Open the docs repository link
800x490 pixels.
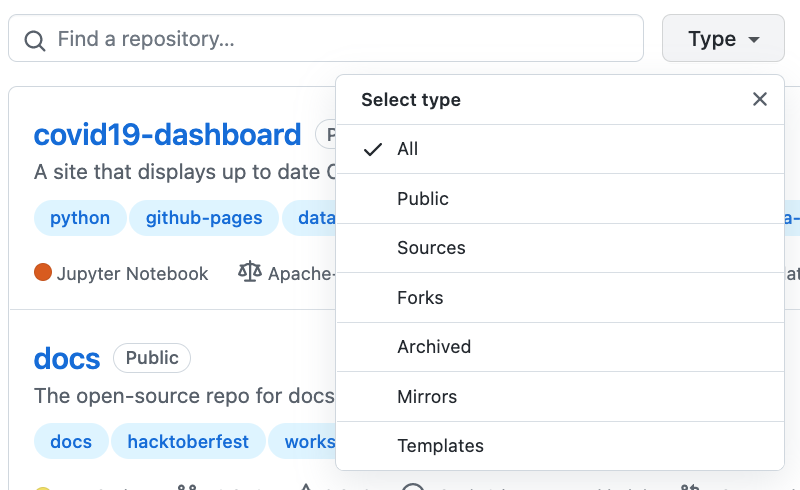pos(67,358)
